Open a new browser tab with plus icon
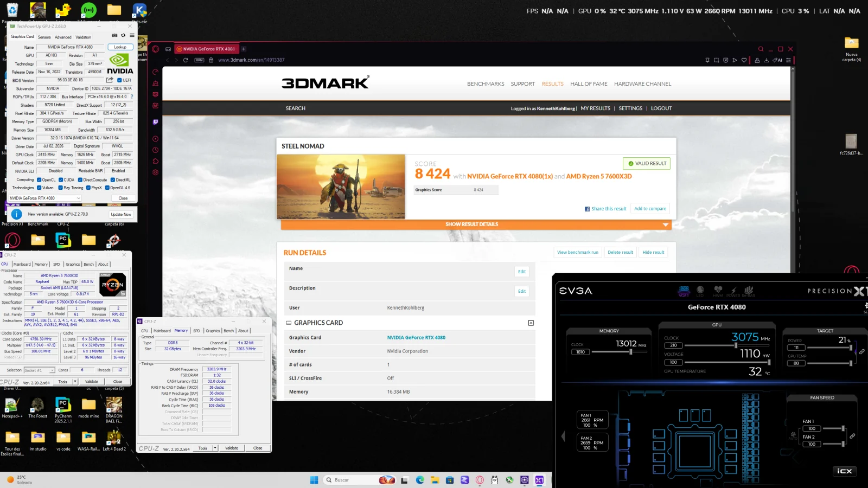The image size is (868, 488). 244,49
